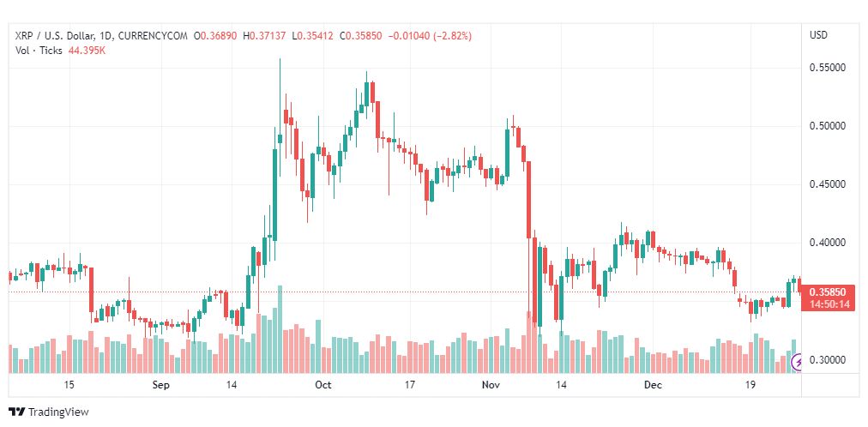
Task: Click the 14:50:14 countdown timer label
Action: click(x=828, y=304)
